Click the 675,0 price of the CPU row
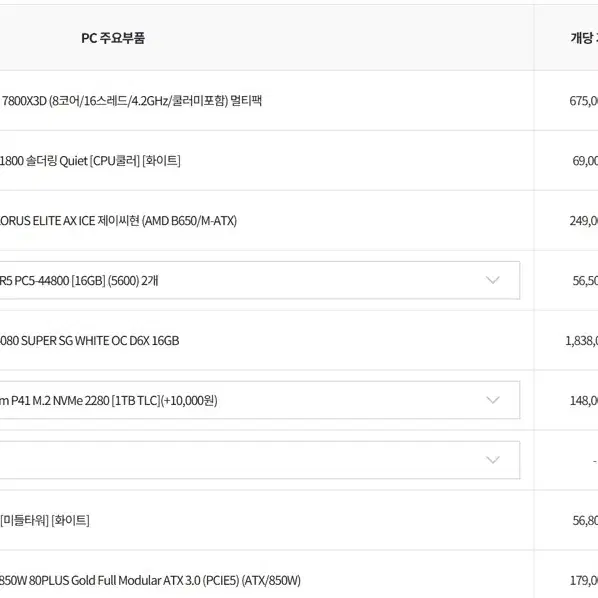Viewport: 598px width, 598px height. pyautogui.click(x=584, y=101)
